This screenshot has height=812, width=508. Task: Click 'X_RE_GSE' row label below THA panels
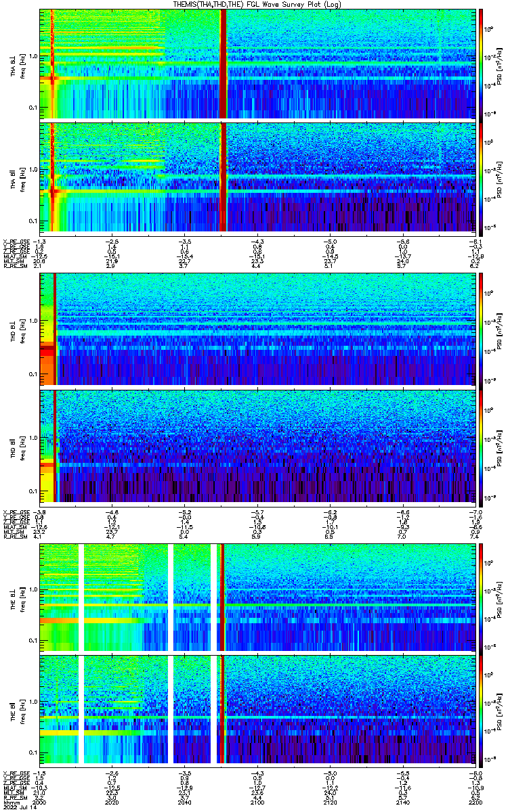(16, 241)
